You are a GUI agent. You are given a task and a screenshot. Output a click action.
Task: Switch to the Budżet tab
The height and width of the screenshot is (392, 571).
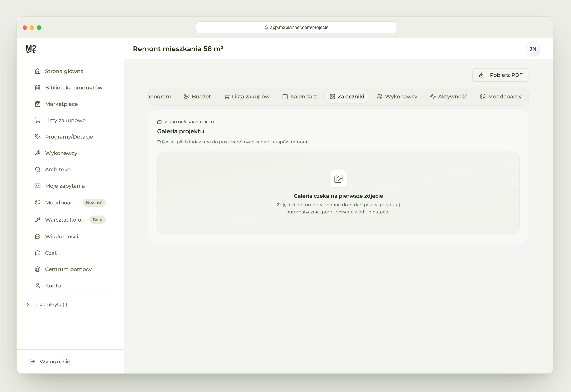coord(197,97)
